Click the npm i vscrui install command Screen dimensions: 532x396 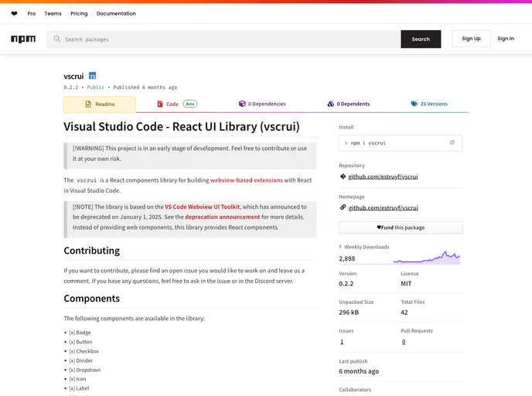368,143
